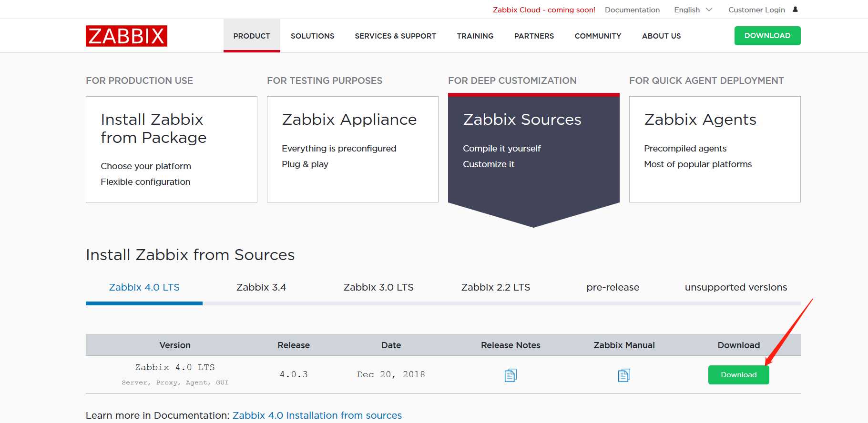Click the Release column header
This screenshot has height=423, width=868.
(294, 345)
